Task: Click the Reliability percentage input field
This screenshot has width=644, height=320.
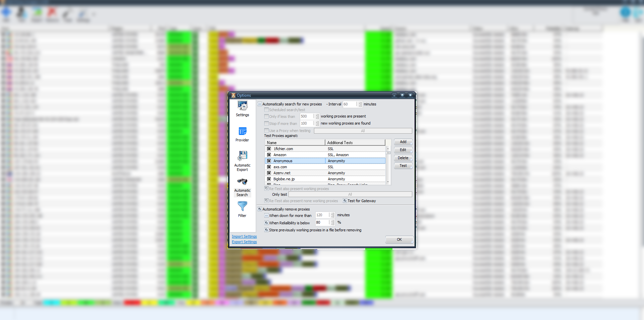Action: point(322,223)
